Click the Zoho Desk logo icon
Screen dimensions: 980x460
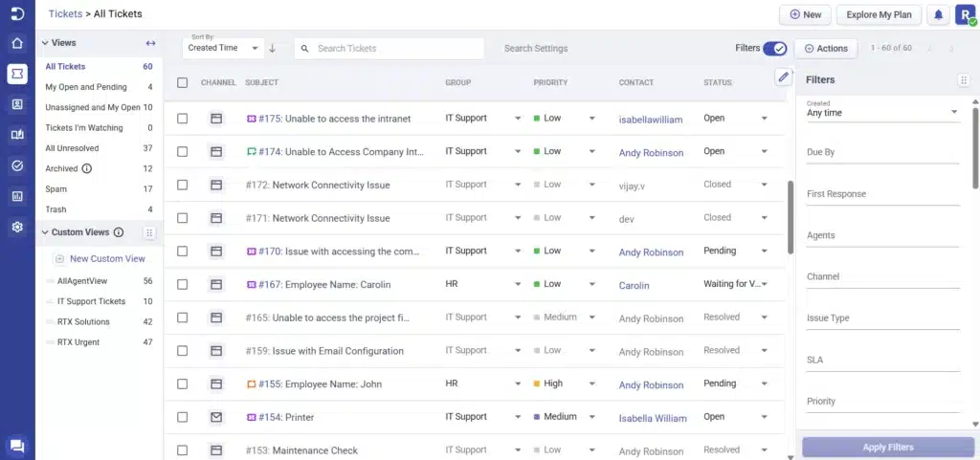click(17, 13)
